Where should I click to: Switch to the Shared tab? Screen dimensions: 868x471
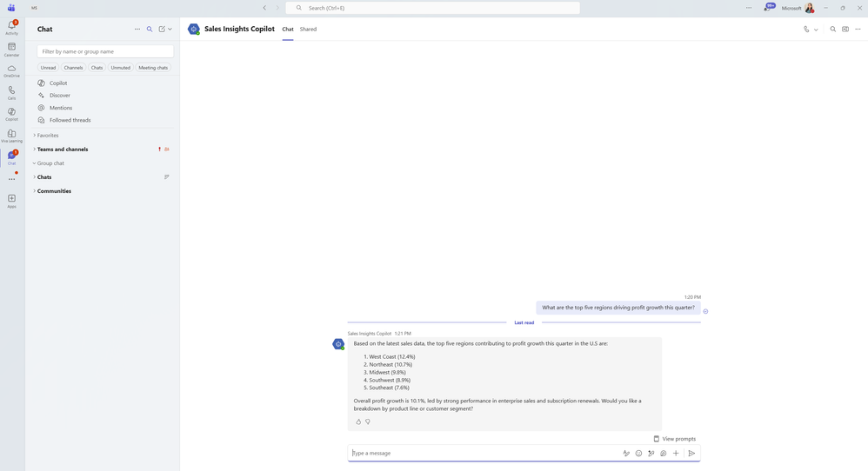point(309,30)
